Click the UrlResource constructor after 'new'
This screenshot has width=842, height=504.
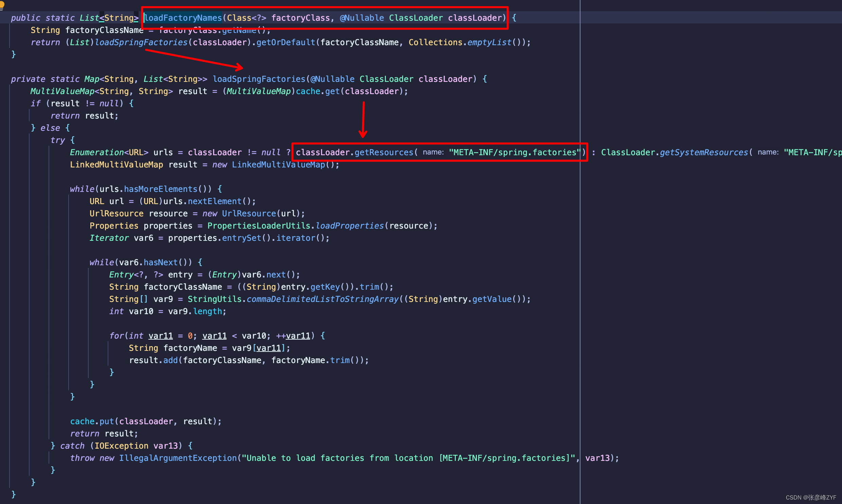pyautogui.click(x=249, y=213)
